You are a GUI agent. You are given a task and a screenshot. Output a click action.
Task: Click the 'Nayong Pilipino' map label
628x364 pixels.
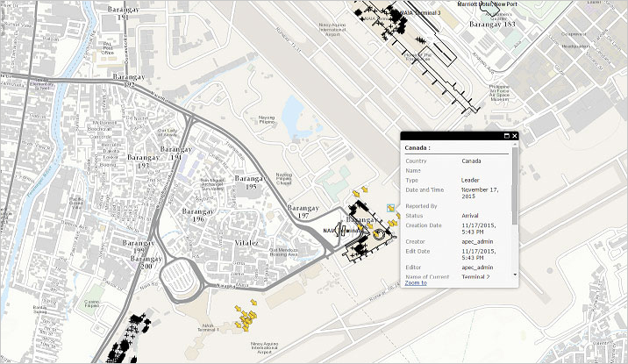267,119
